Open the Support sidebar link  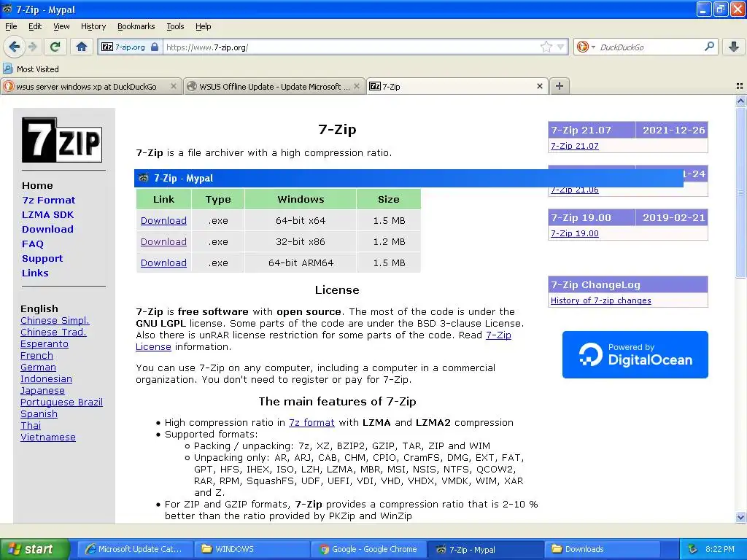(x=42, y=259)
